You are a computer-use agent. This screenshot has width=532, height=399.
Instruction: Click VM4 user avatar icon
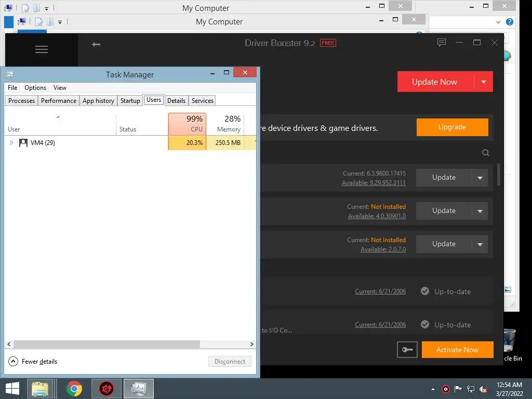tap(23, 143)
